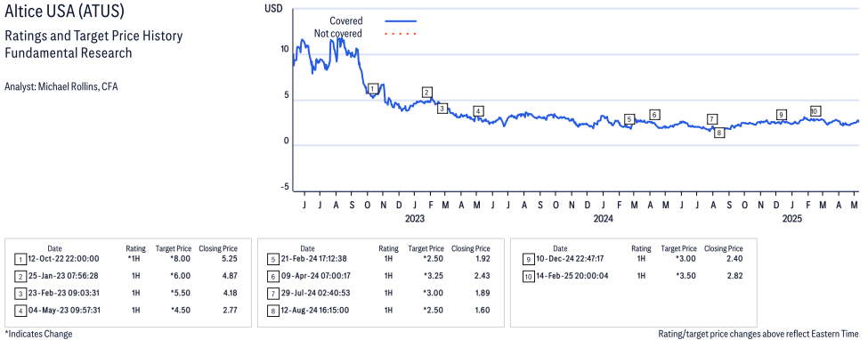This screenshot has width=868, height=340.
Task: Click the 1.89 closing price value
Action: point(482,293)
